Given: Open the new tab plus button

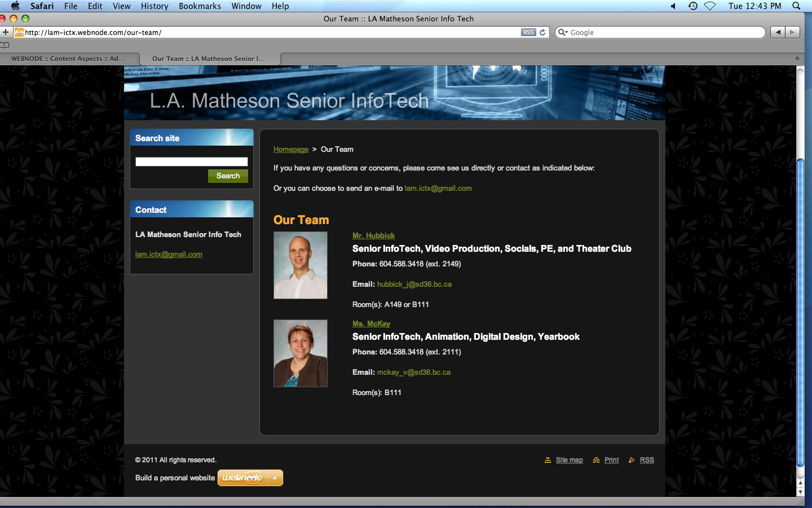Looking at the screenshot, I should pyautogui.click(x=797, y=59).
